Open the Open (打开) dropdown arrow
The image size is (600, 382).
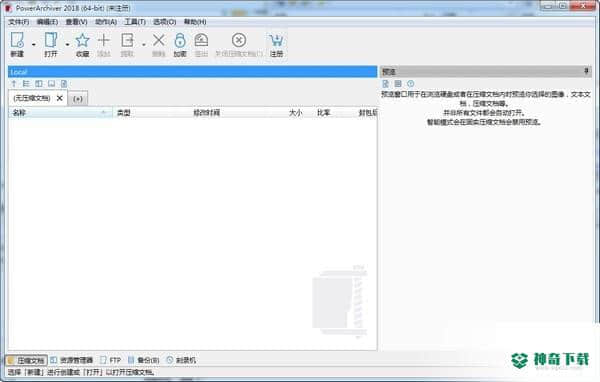pos(67,45)
